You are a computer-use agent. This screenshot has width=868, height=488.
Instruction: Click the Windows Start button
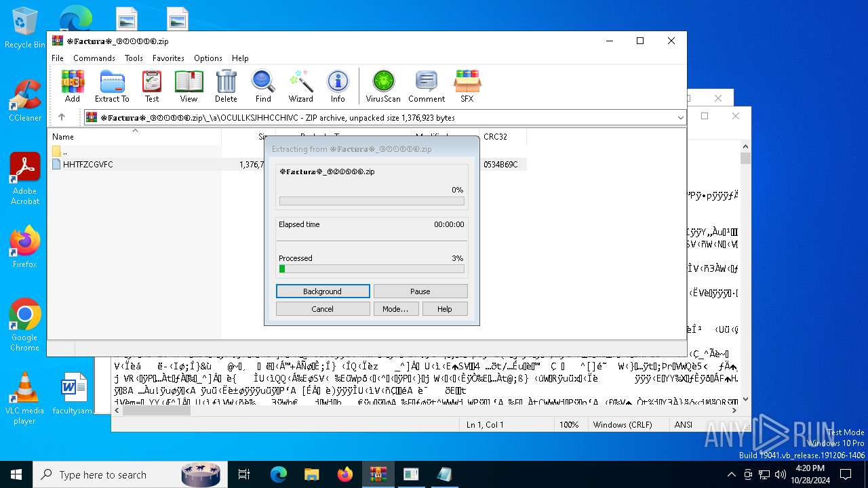[x=16, y=474]
